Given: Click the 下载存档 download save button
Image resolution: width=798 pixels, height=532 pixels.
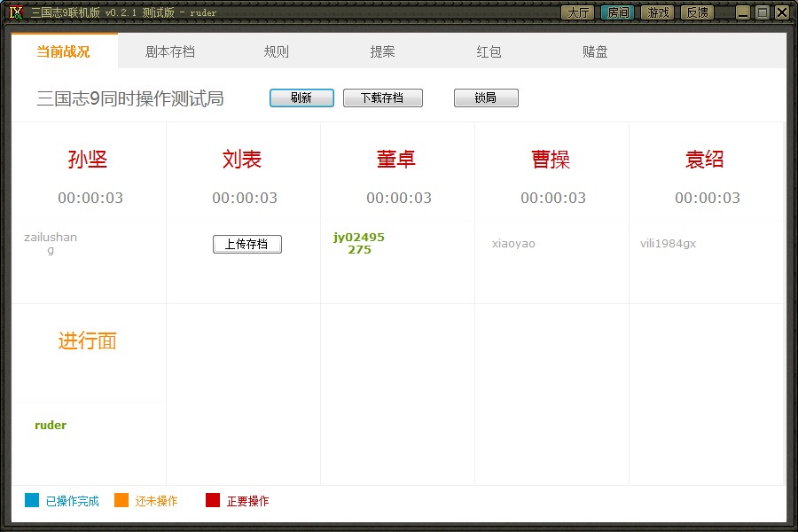Looking at the screenshot, I should 382,98.
